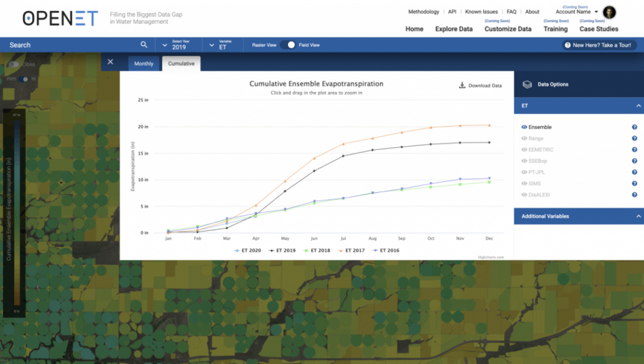This screenshot has height=364, width=644.
Task: Open the Explore Data menu item
Action: coord(453,29)
